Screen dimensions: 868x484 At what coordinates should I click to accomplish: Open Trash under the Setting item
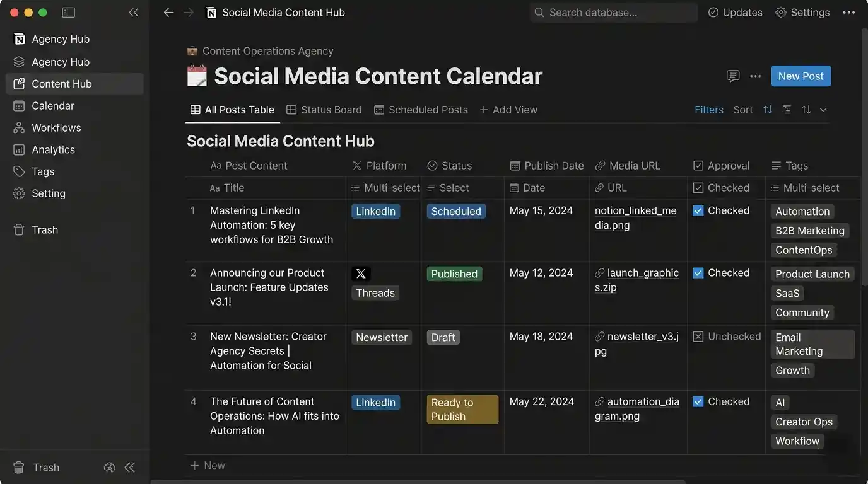pos(75,230)
